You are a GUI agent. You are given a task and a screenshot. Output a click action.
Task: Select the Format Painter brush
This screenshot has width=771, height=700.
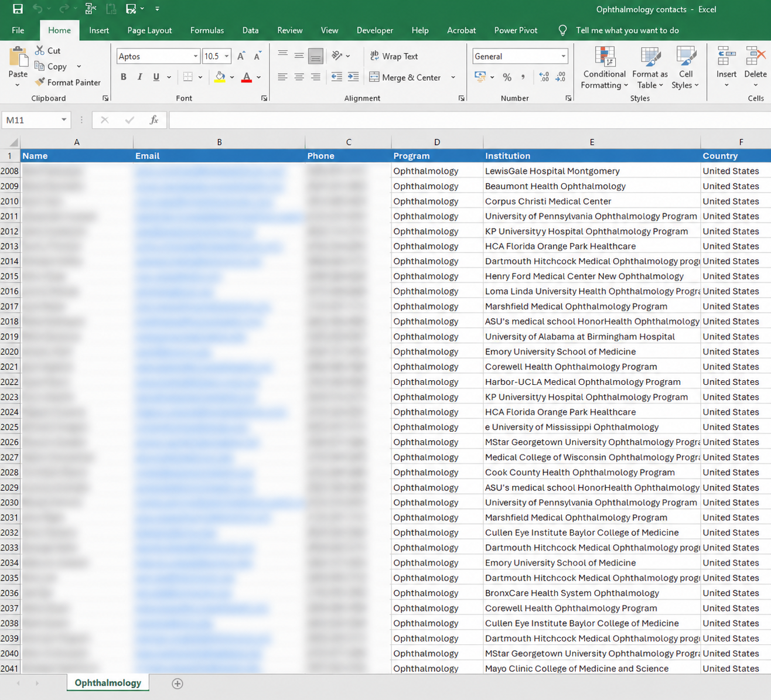tap(40, 83)
